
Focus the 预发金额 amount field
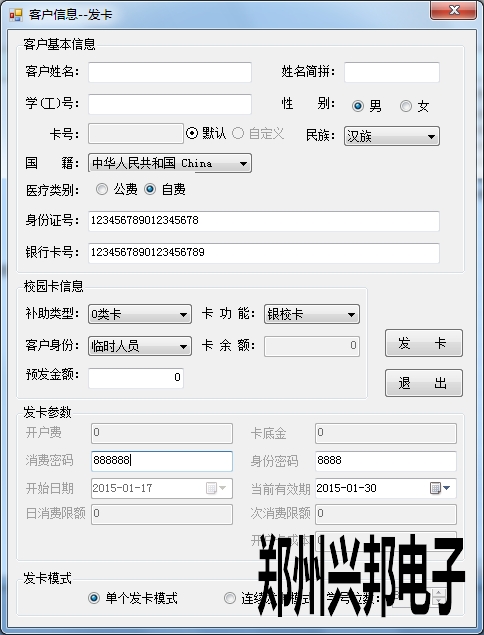pyautogui.click(x=136, y=378)
